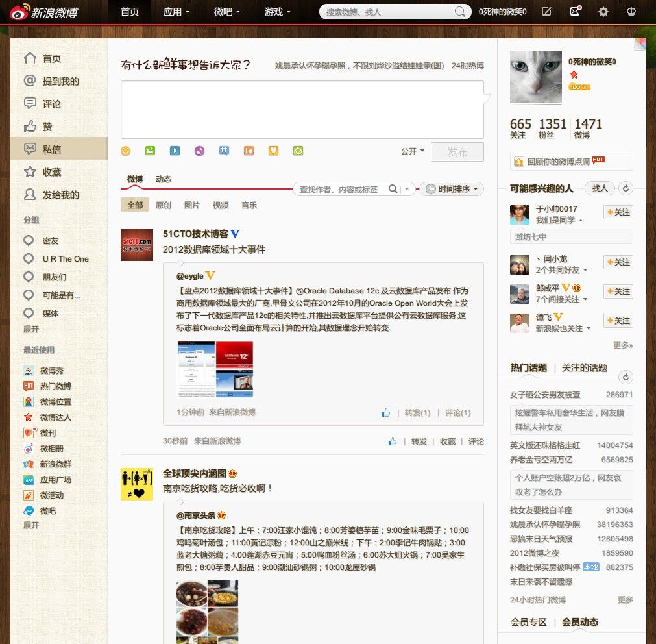Switch to the 动态 tab
The width and height of the screenshot is (656, 644).
(163, 179)
